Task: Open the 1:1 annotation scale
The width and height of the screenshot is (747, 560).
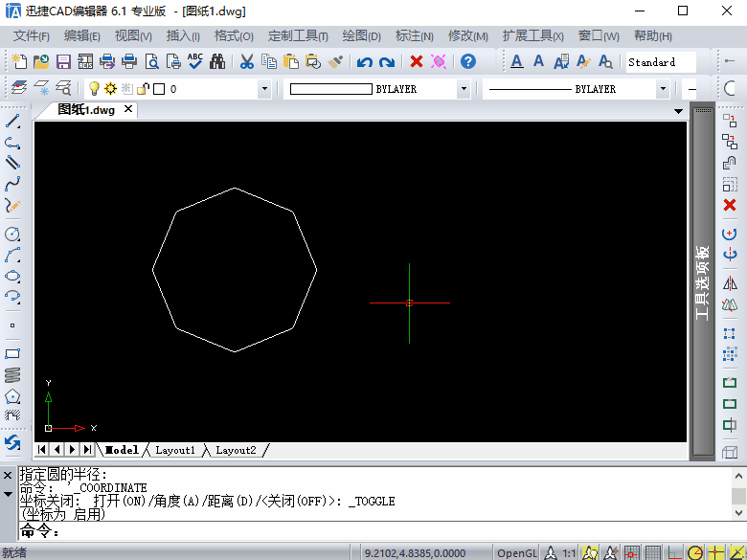Action: pos(569,553)
